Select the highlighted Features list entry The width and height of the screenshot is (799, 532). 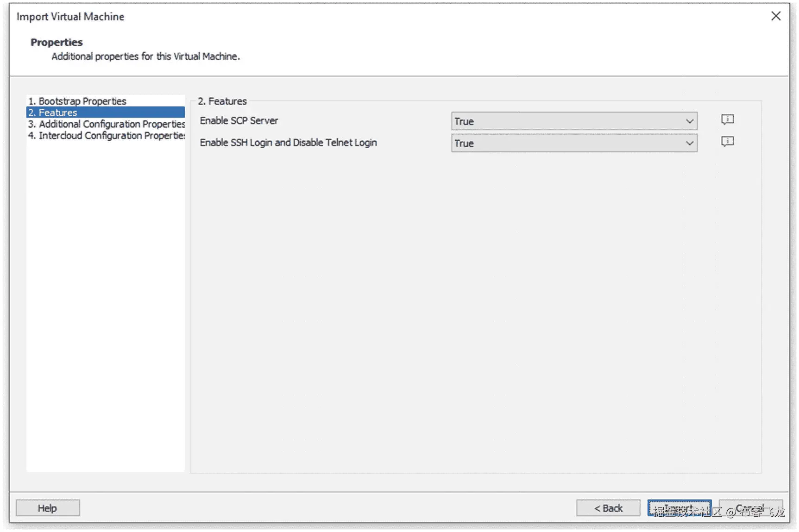[58, 113]
